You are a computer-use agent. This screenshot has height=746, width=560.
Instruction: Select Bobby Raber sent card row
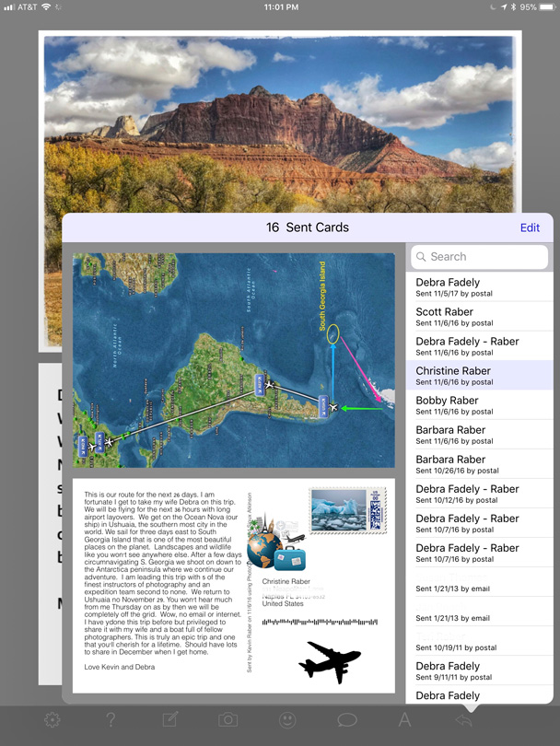(x=479, y=405)
